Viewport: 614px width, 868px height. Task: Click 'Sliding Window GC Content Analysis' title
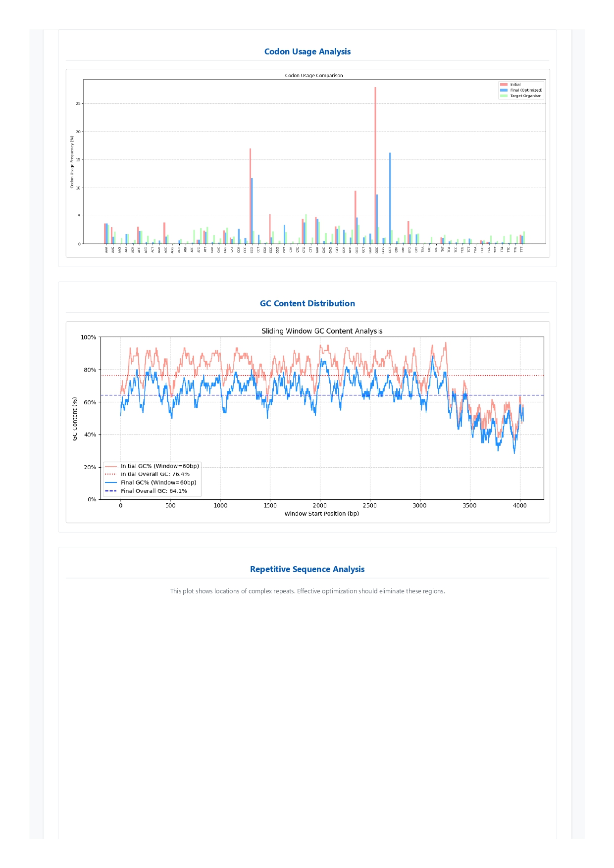(322, 331)
